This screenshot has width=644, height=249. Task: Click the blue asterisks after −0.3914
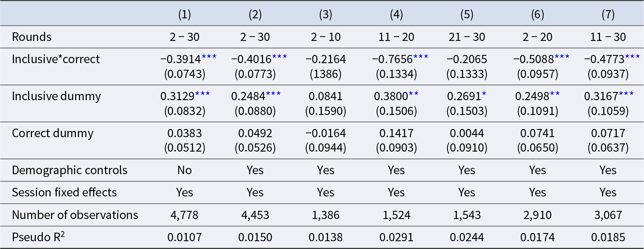209,57
